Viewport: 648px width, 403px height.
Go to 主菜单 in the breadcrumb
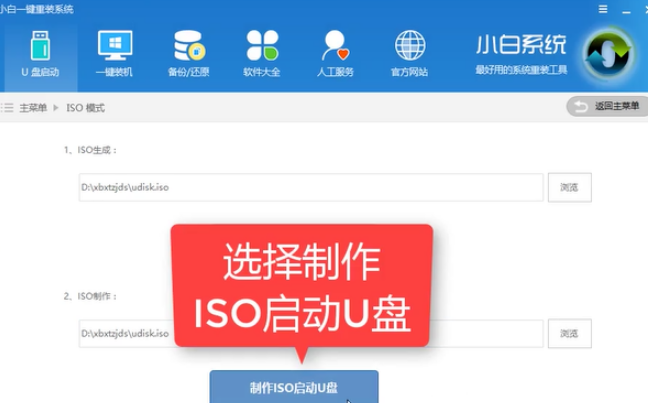tap(33, 108)
